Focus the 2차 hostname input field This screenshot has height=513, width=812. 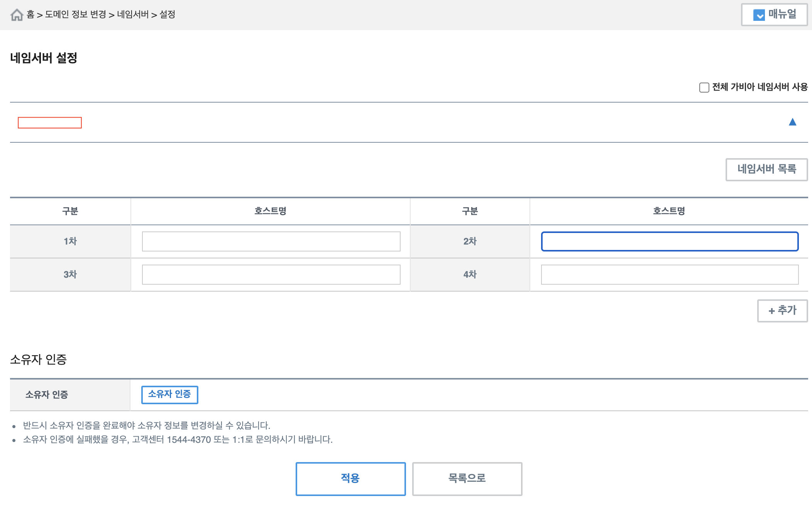point(669,241)
